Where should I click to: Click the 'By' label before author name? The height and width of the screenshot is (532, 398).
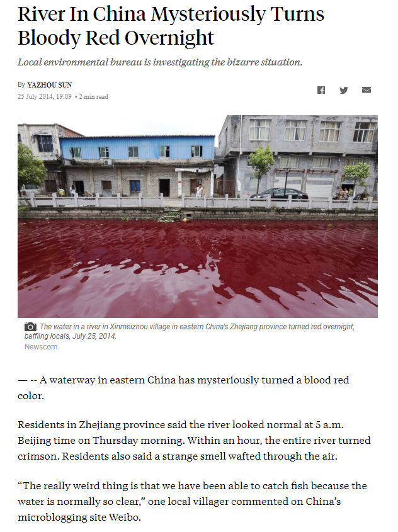(x=21, y=85)
